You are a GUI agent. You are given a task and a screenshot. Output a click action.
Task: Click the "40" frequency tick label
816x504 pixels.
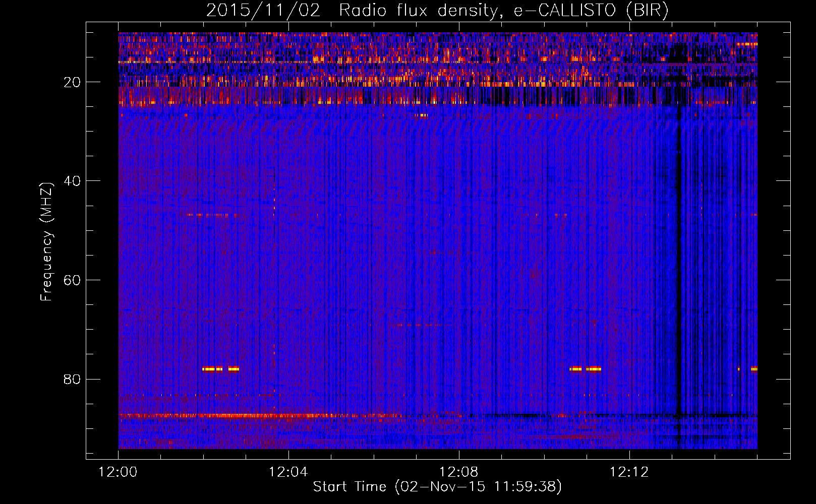[73, 181]
